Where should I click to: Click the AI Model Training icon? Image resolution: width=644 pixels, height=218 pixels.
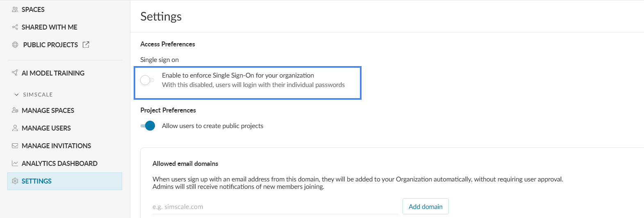15,73
